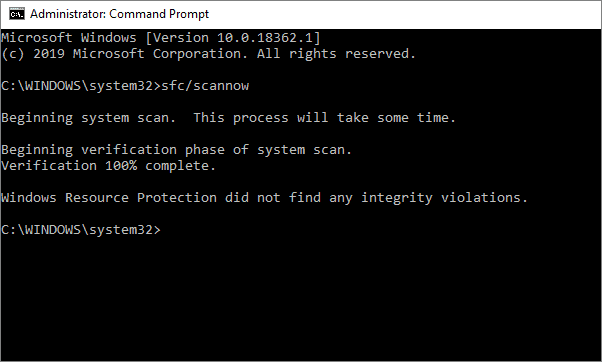Screen dimensions: 602x362
Task: Click the Windows version line
Action: click(x=161, y=38)
